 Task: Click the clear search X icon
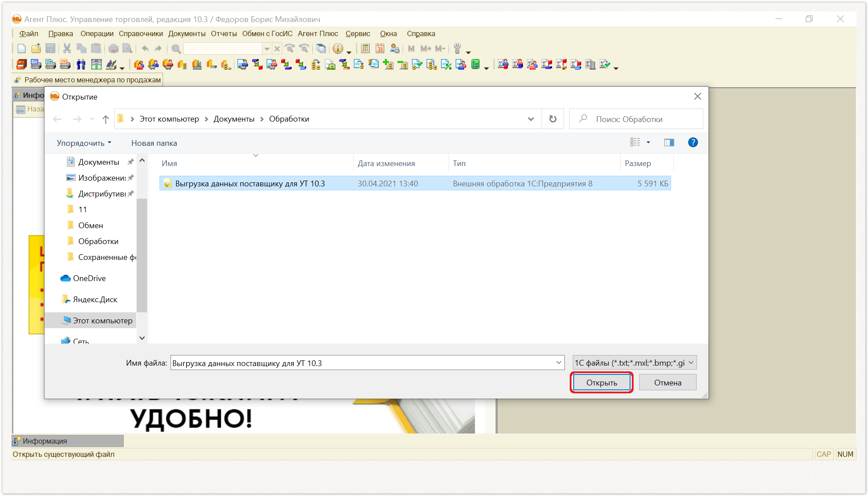click(x=277, y=48)
